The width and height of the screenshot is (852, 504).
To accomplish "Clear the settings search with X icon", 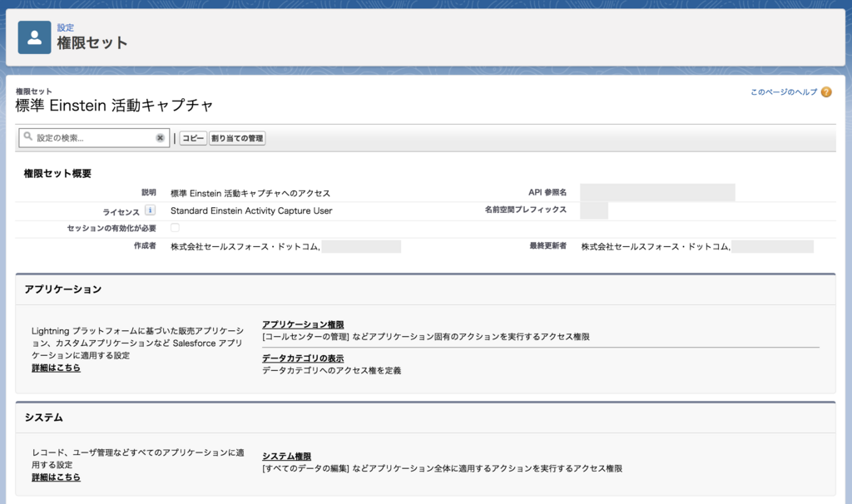I will click(x=160, y=138).
